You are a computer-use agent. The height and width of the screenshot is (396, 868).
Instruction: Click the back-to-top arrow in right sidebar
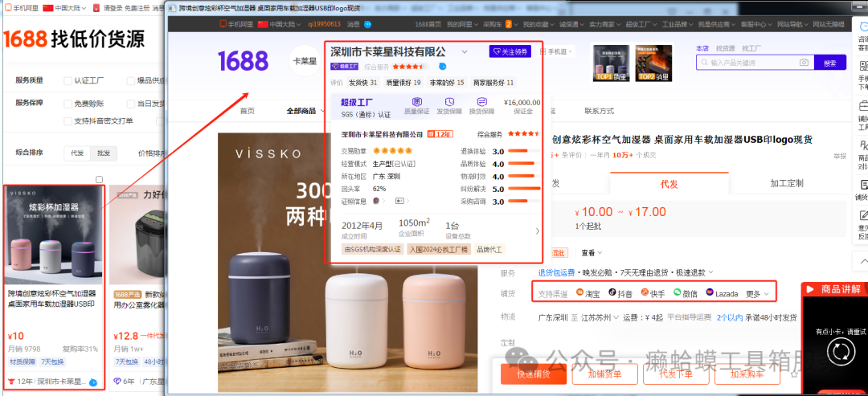[863, 260]
